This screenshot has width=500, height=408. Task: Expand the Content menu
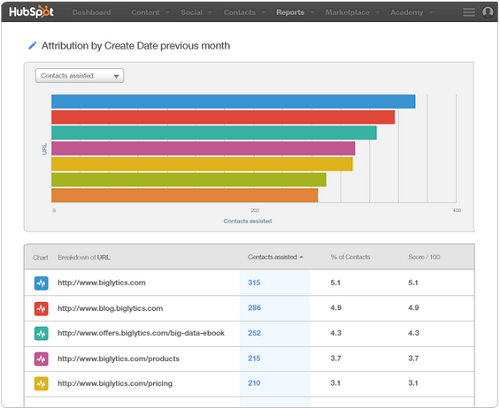150,12
